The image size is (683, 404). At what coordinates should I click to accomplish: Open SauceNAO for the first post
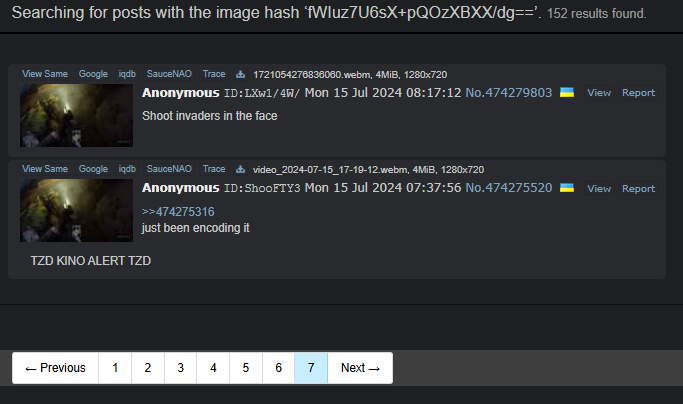pyautogui.click(x=169, y=74)
